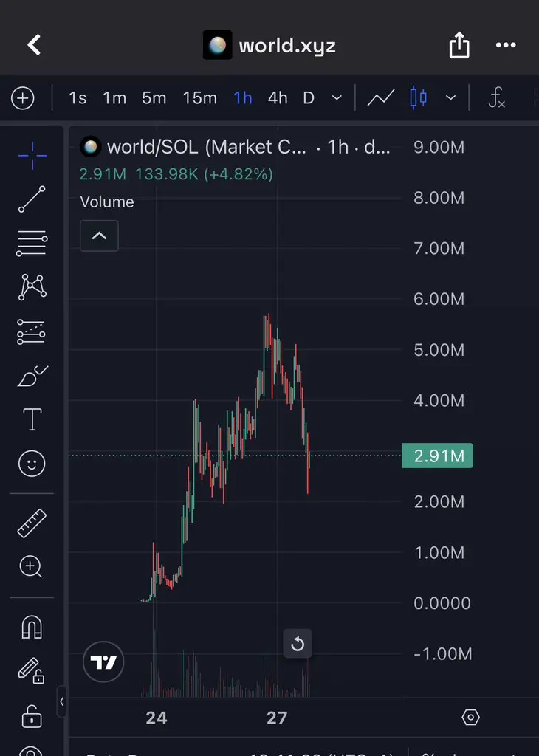This screenshot has height=756, width=539.
Task: Collapse the indicator legend with caret button
Action: pyautogui.click(x=99, y=236)
